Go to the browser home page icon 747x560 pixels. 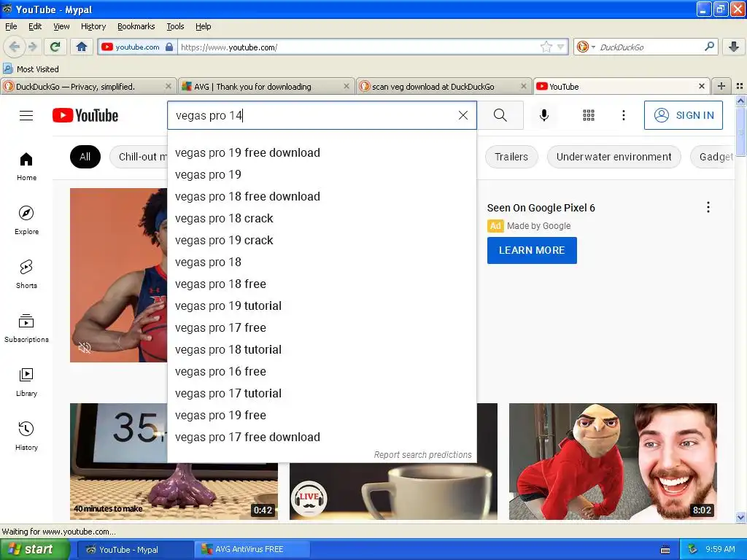[82, 47]
